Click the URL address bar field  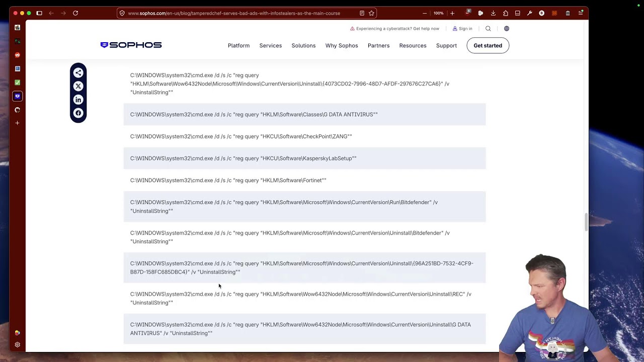(247, 13)
